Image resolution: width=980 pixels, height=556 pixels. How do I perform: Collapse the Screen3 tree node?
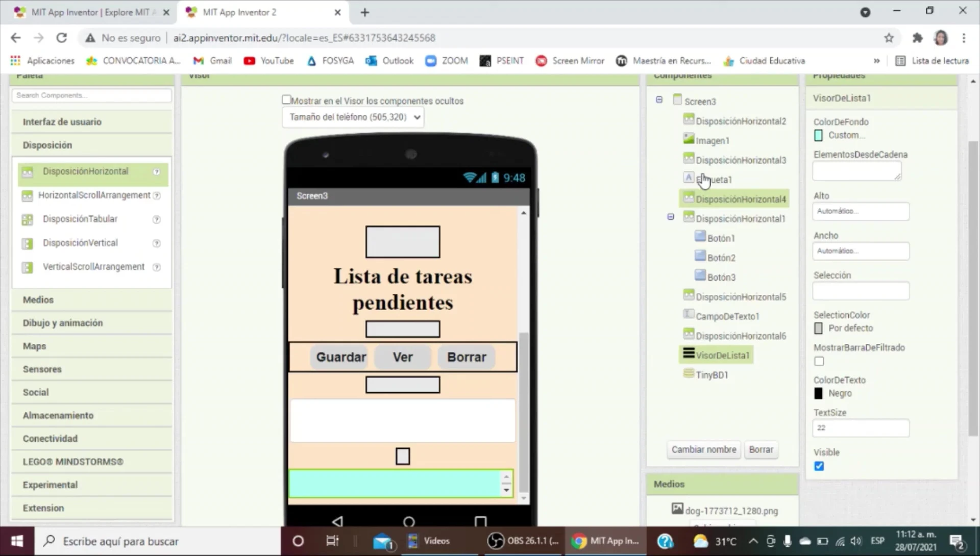click(659, 100)
